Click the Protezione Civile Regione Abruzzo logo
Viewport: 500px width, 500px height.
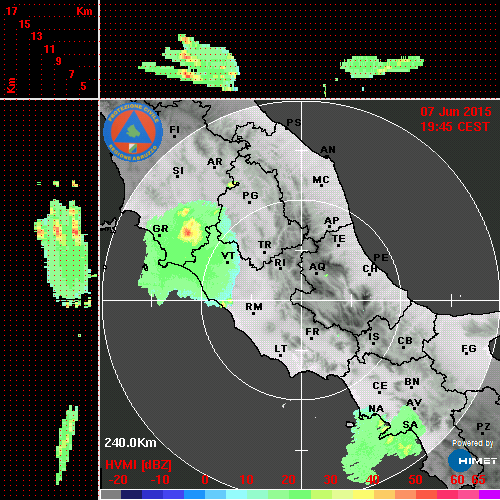tap(133, 132)
